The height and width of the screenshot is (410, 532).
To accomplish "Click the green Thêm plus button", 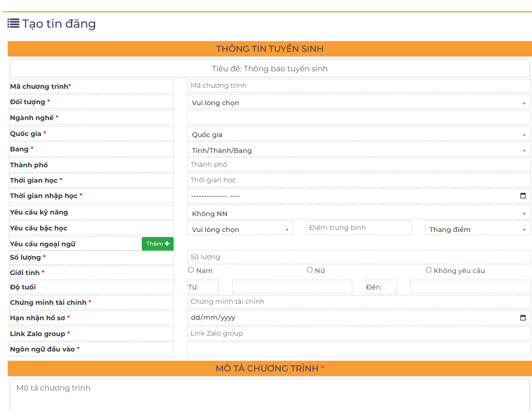I will coord(157,244).
